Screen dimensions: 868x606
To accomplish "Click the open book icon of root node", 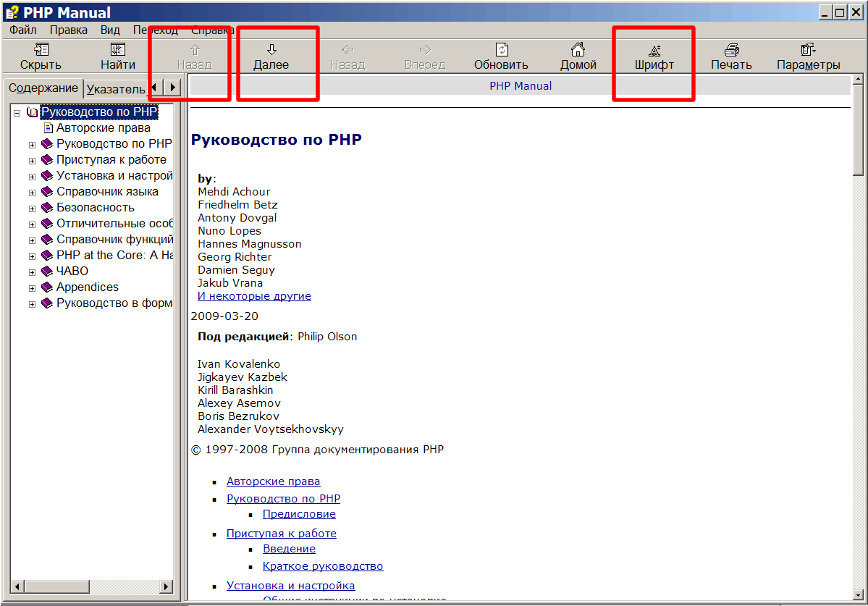I will pyautogui.click(x=32, y=112).
